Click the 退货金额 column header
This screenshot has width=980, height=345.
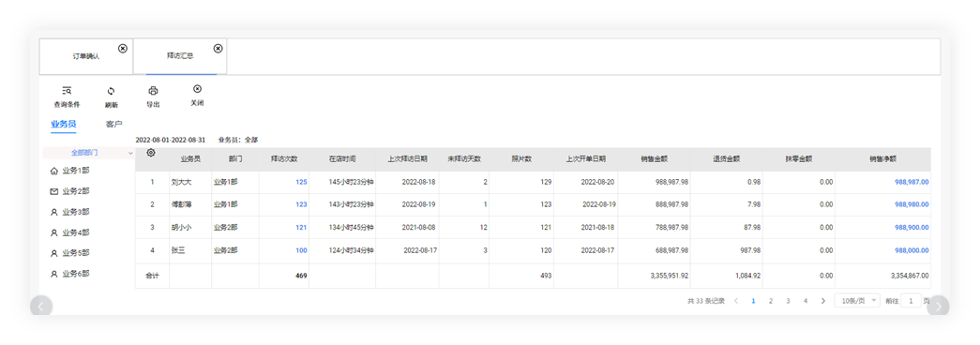coord(726,159)
